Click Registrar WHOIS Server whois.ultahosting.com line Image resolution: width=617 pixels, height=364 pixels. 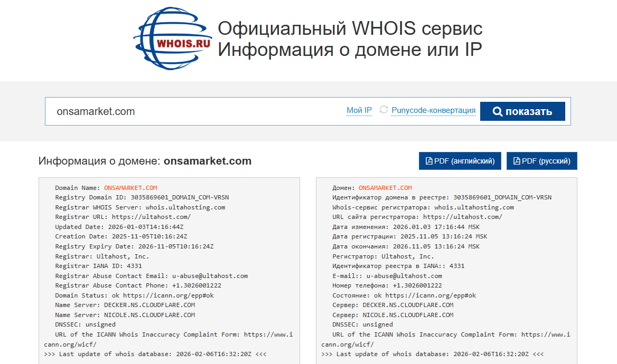tap(140, 207)
